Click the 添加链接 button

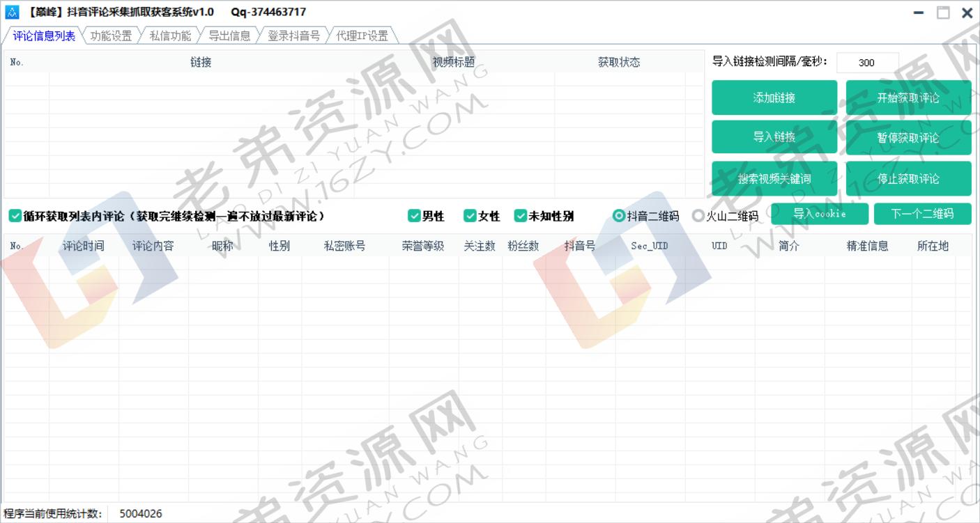[774, 97]
